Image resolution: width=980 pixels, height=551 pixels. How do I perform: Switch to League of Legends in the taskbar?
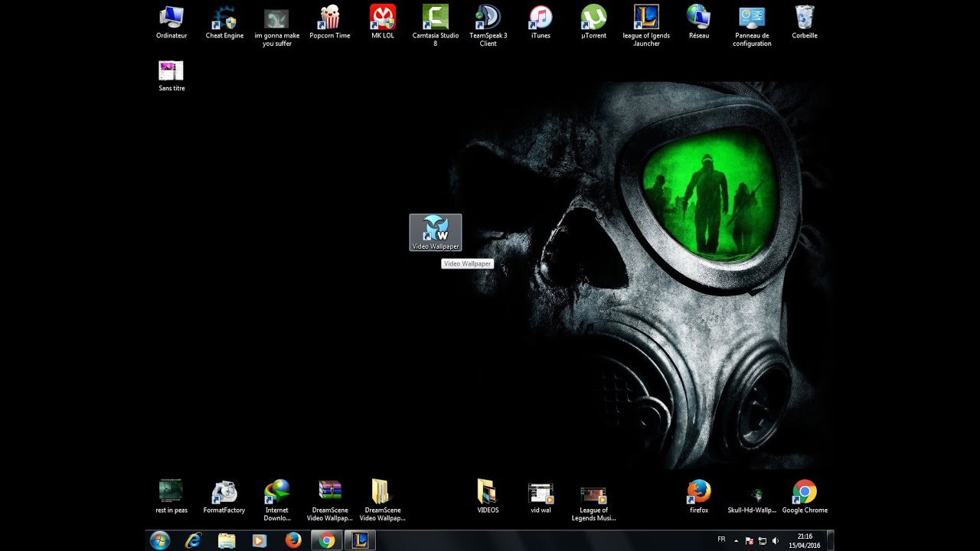pos(360,540)
